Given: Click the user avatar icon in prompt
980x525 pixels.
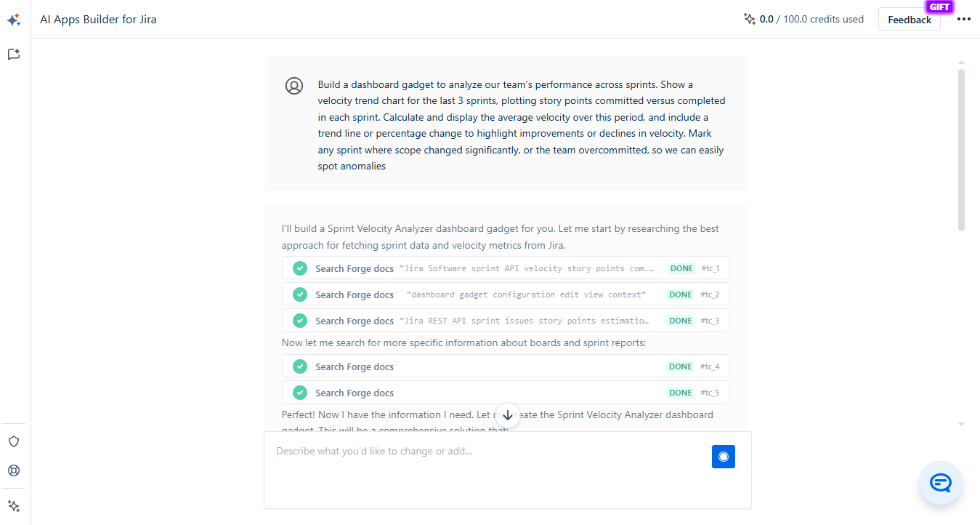Looking at the screenshot, I should click(293, 86).
